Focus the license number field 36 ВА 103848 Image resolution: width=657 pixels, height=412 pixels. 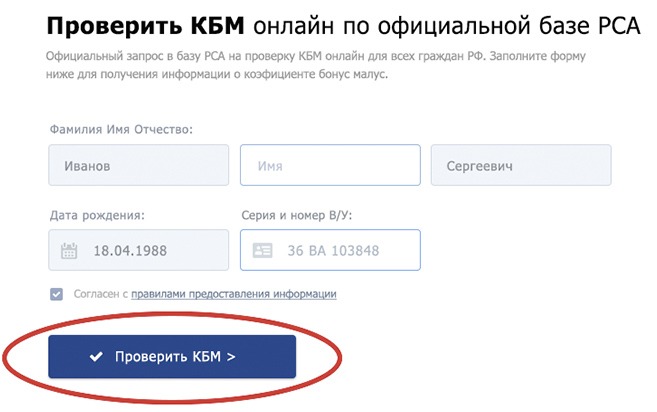tap(330, 250)
